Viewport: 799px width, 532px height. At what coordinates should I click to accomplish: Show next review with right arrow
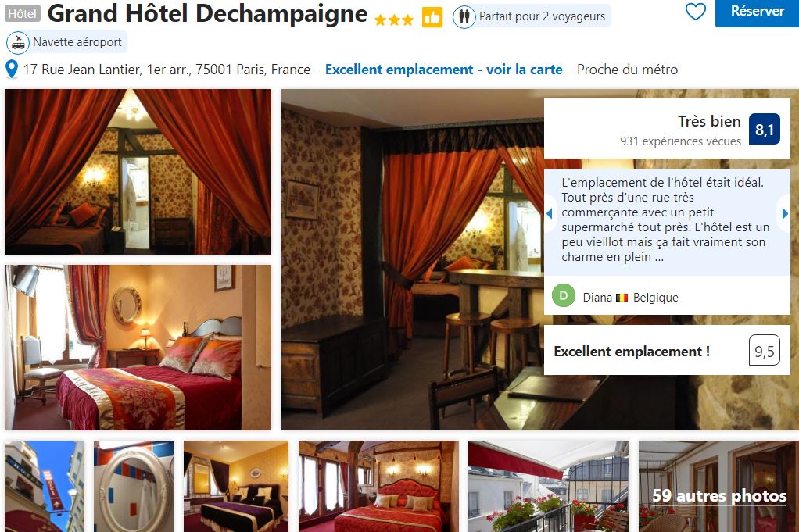pyautogui.click(x=785, y=214)
